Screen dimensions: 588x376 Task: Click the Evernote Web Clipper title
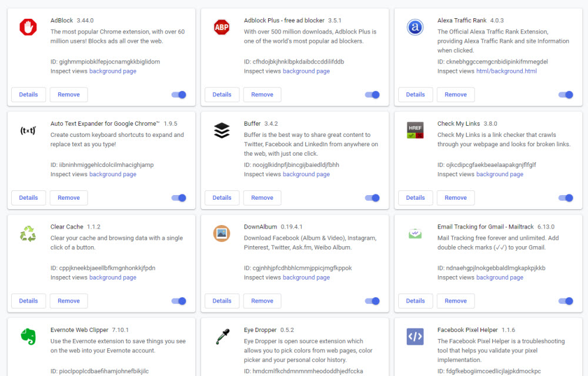pyautogui.click(x=79, y=330)
